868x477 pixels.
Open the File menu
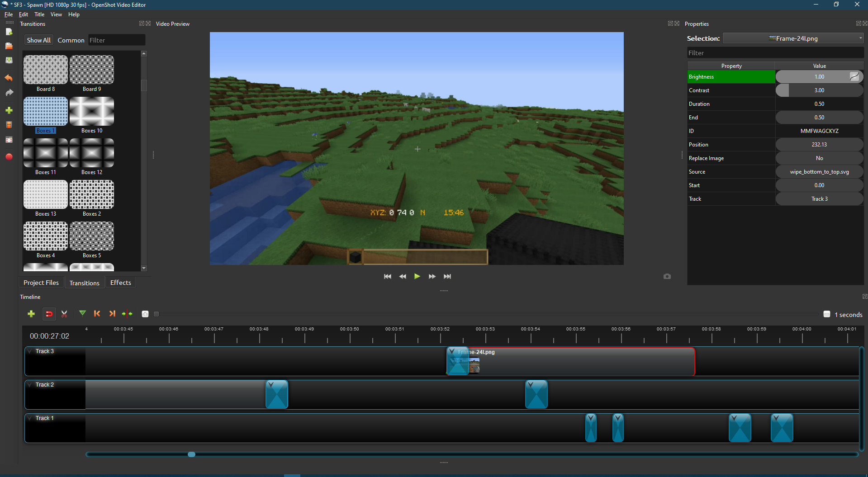point(9,14)
